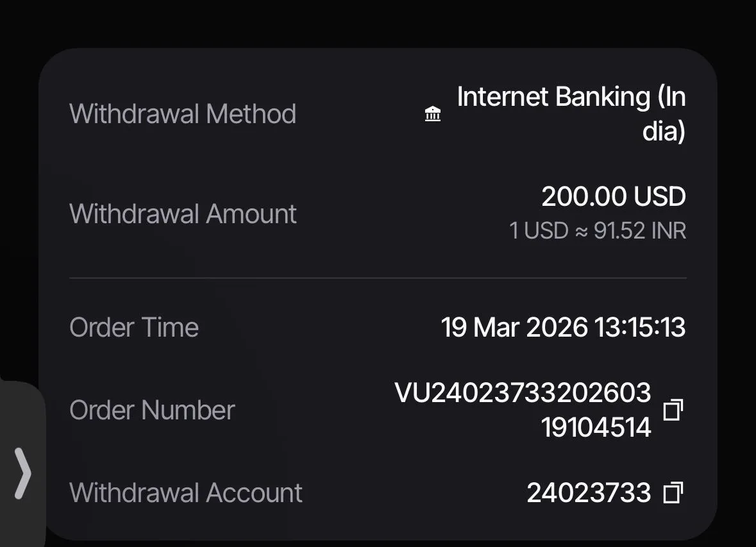
Task: Tap withdrawal account number 24023733
Action: tap(589, 493)
